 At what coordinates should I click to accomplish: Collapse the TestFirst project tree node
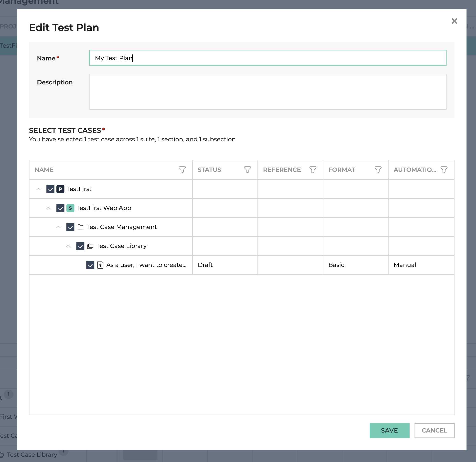tap(38, 189)
